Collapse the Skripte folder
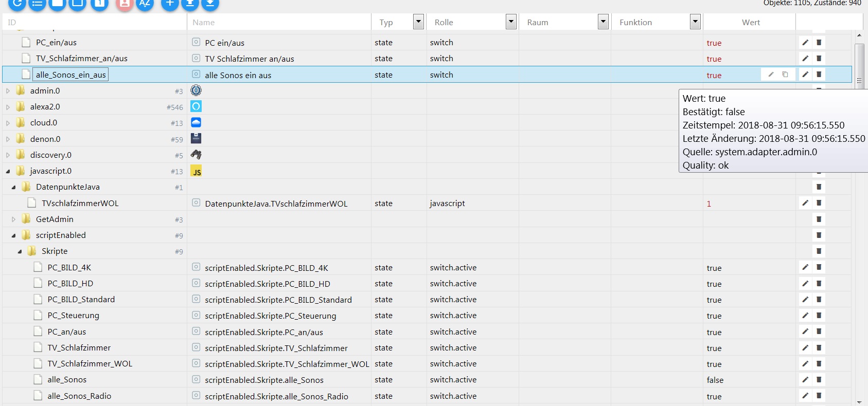Screen dimensions: 868x406 click(20, 251)
